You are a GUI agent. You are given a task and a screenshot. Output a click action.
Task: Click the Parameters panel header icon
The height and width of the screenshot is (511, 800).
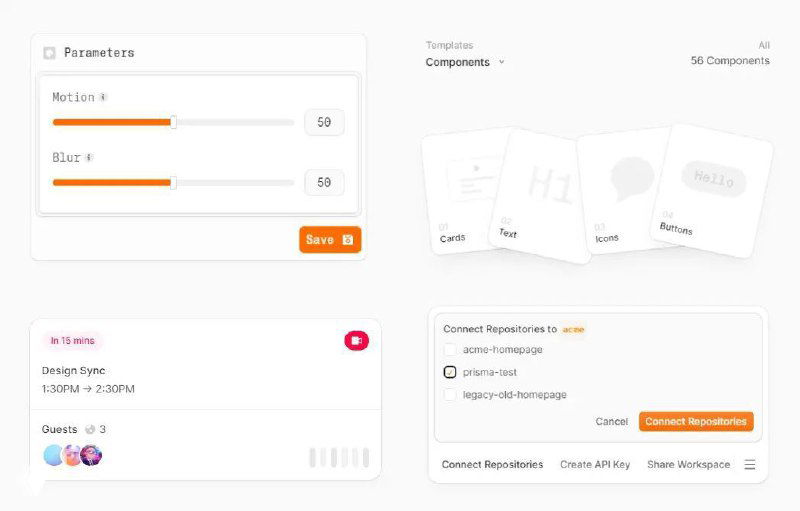click(49, 53)
